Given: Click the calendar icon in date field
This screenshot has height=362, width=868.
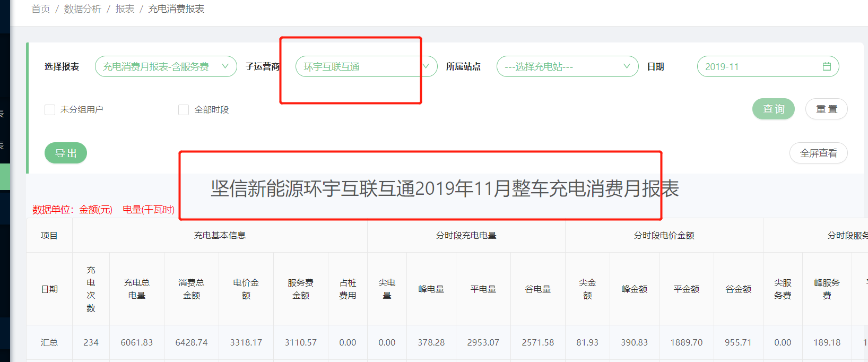Looking at the screenshot, I should [826, 66].
